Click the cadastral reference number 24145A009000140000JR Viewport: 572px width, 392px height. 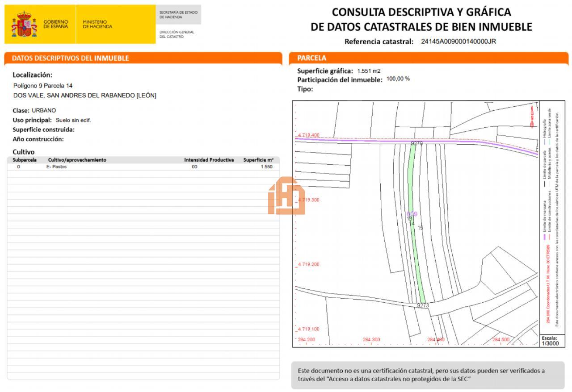(458, 42)
